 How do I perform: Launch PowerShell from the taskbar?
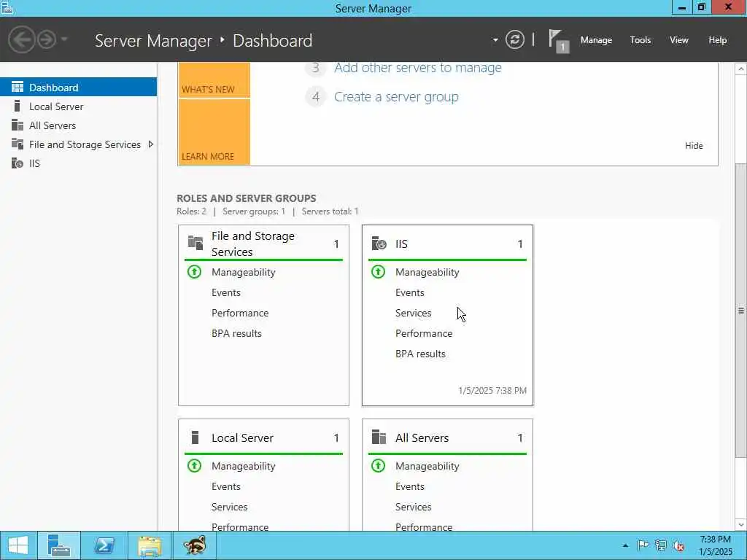[104, 545]
